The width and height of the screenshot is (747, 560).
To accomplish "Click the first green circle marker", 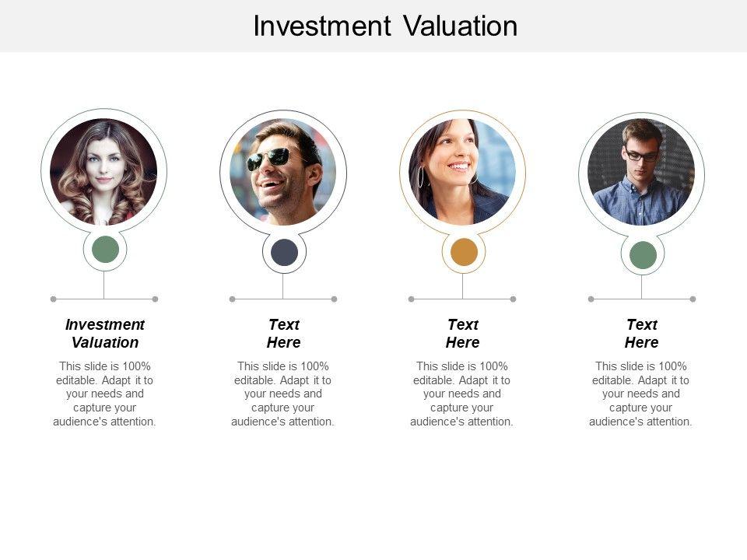I will (105, 250).
